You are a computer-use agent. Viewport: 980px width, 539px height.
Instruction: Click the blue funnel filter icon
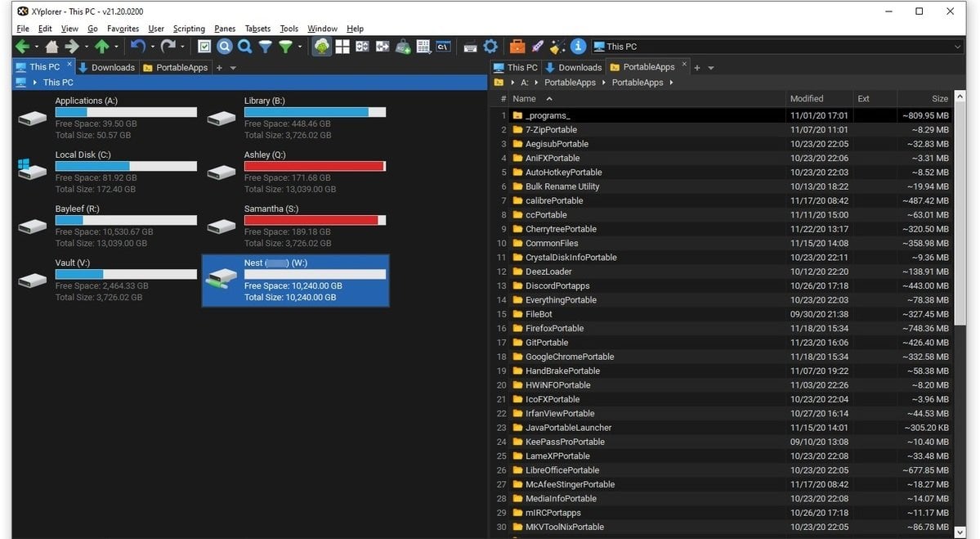click(266, 47)
